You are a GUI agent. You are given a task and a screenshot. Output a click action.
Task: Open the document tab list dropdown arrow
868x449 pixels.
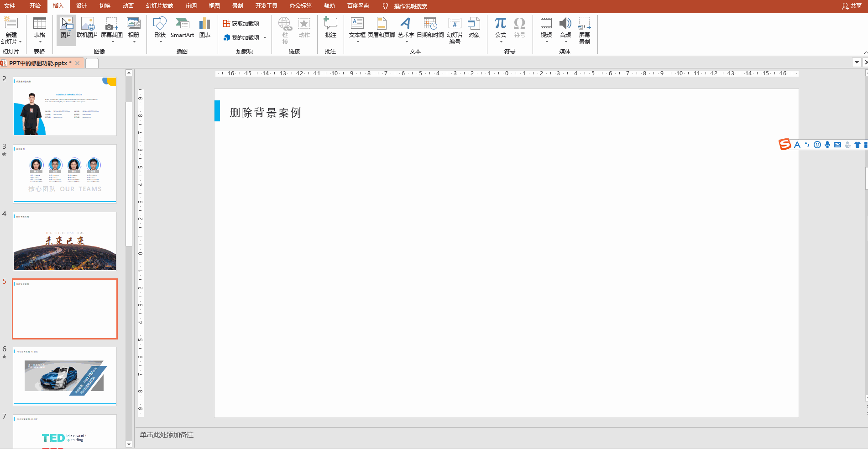(857, 63)
